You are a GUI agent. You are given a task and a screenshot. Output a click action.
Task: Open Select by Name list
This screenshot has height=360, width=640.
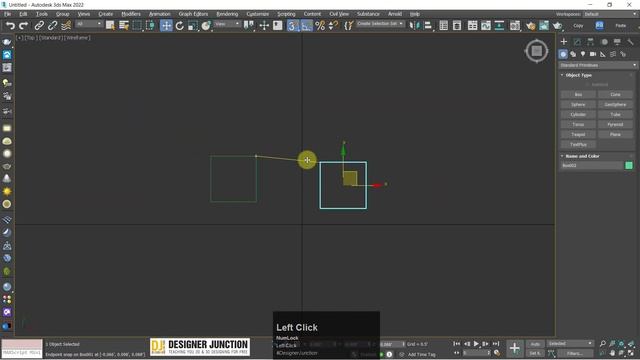124,26
